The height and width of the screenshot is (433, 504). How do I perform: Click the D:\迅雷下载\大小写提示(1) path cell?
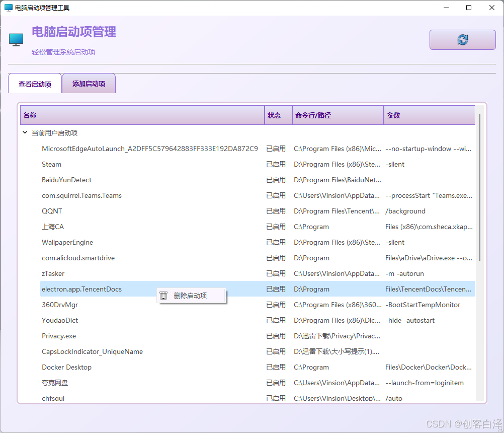(x=337, y=351)
